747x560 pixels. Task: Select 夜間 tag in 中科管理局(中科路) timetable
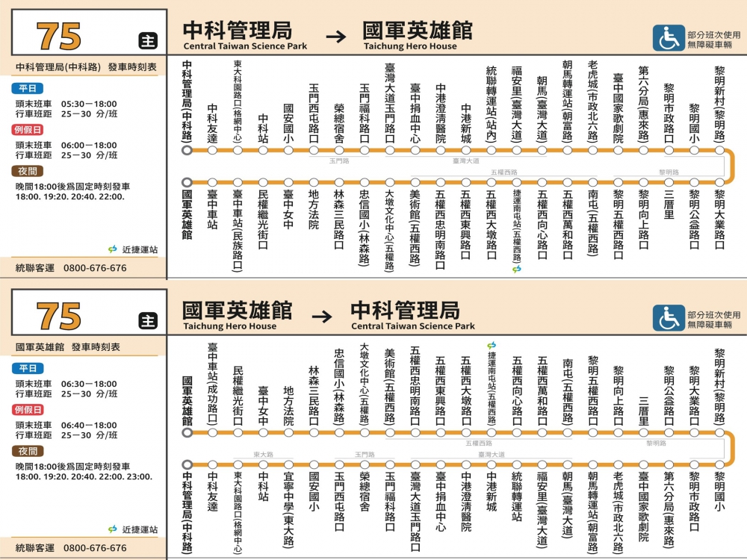coord(27,171)
